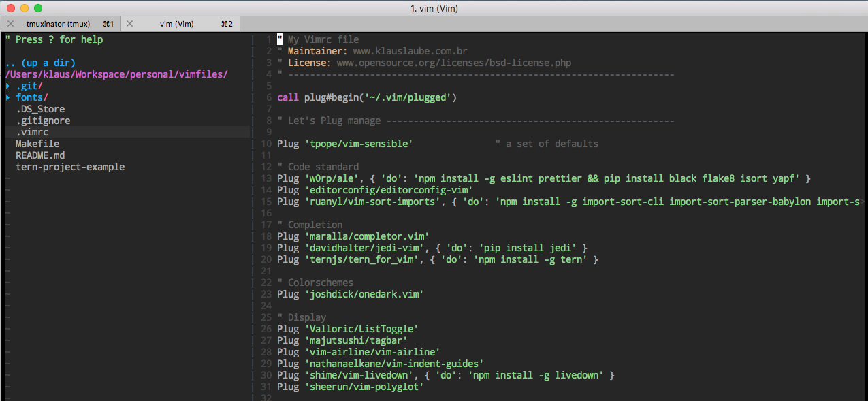Click the 'a set of defaults' comment
Screen dimensions: 868x401
[x=547, y=144]
